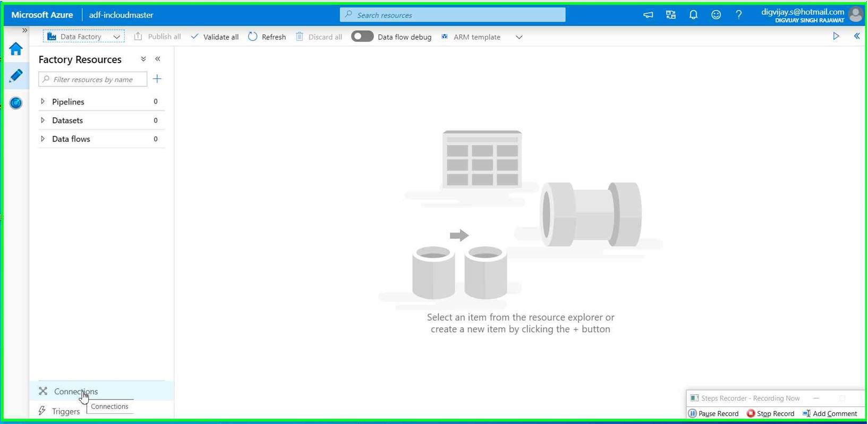The width and height of the screenshot is (868, 424).
Task: Add new resource with plus icon
Action: (x=157, y=79)
